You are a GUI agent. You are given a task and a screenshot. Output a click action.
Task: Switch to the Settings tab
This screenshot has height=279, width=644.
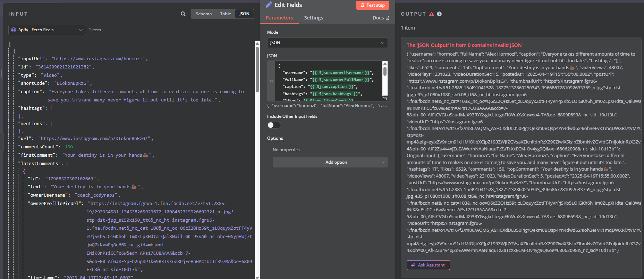pos(313,18)
